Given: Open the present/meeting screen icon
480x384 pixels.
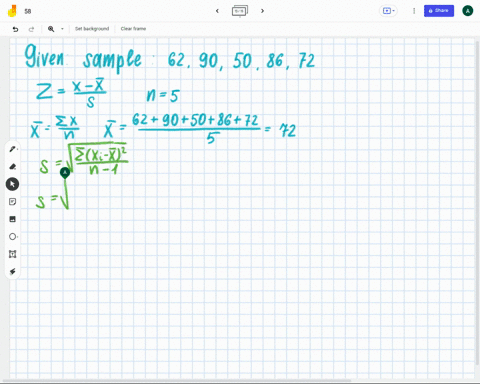Looking at the screenshot, I should [x=386, y=11].
